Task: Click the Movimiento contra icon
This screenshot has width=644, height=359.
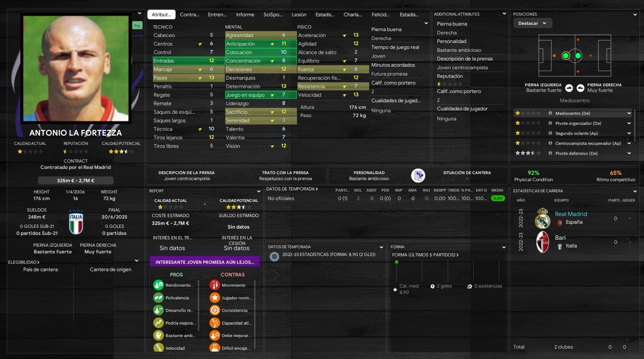Action: [x=215, y=285]
